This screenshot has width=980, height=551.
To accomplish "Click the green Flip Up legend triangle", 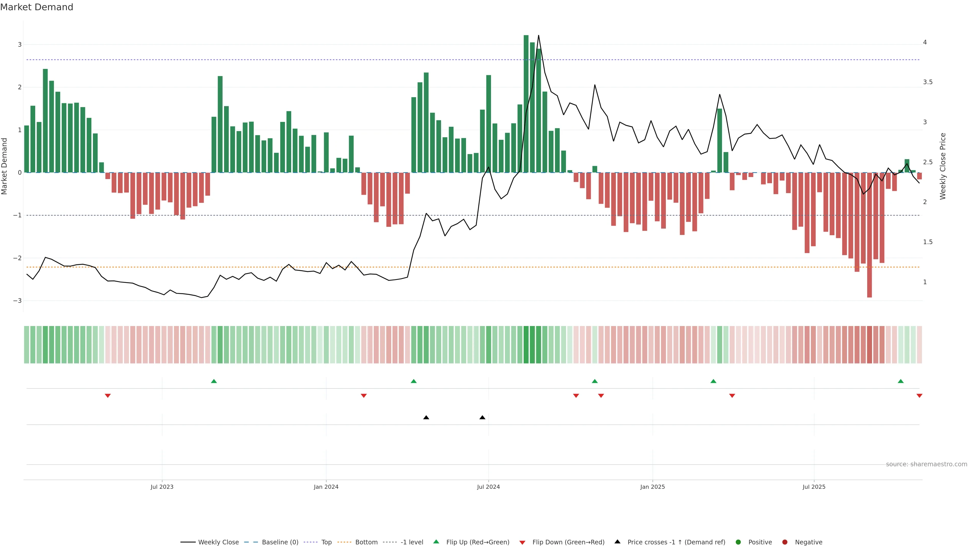I will (x=436, y=542).
